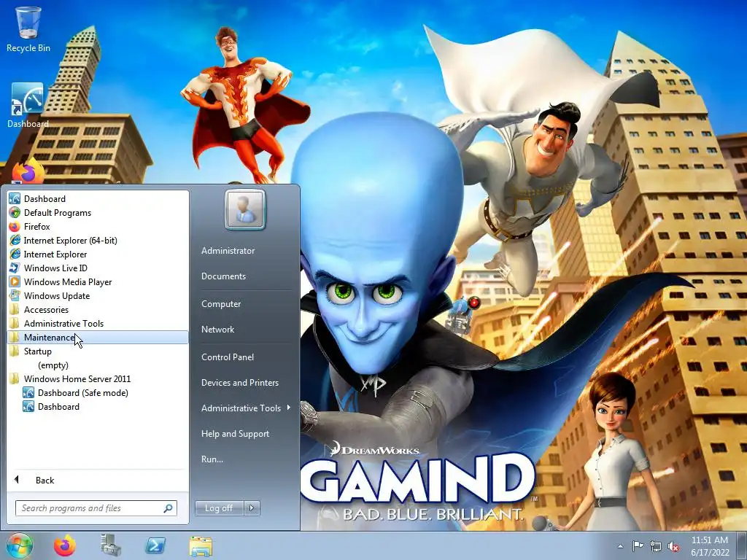Click the Internet Explorer (64-bit) icon
This screenshot has width=747, height=560.
tap(15, 240)
